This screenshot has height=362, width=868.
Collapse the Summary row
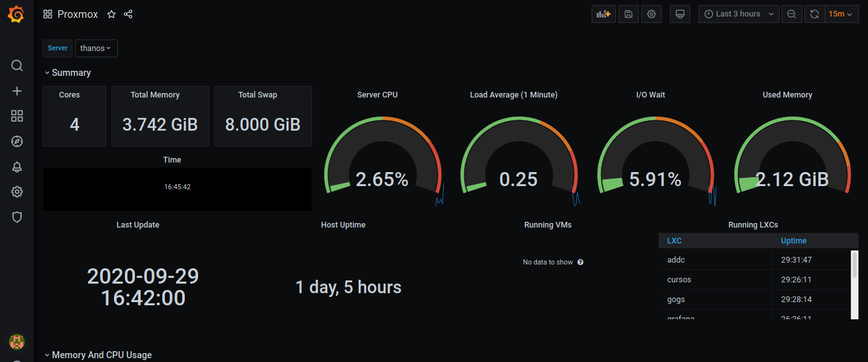click(68, 73)
